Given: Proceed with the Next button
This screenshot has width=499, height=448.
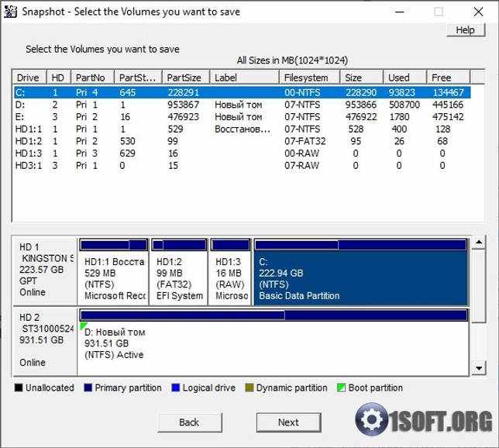Looking at the screenshot, I should pos(289,422).
